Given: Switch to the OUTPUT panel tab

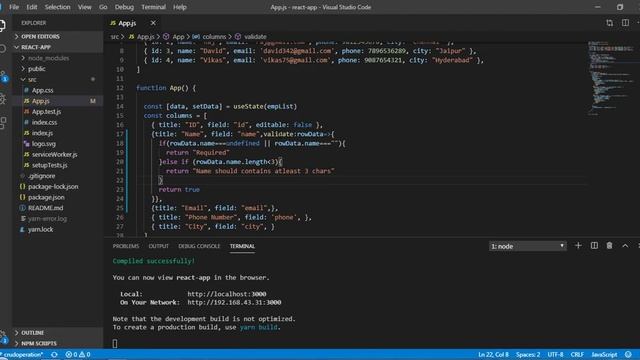Looking at the screenshot, I should 158,246.
